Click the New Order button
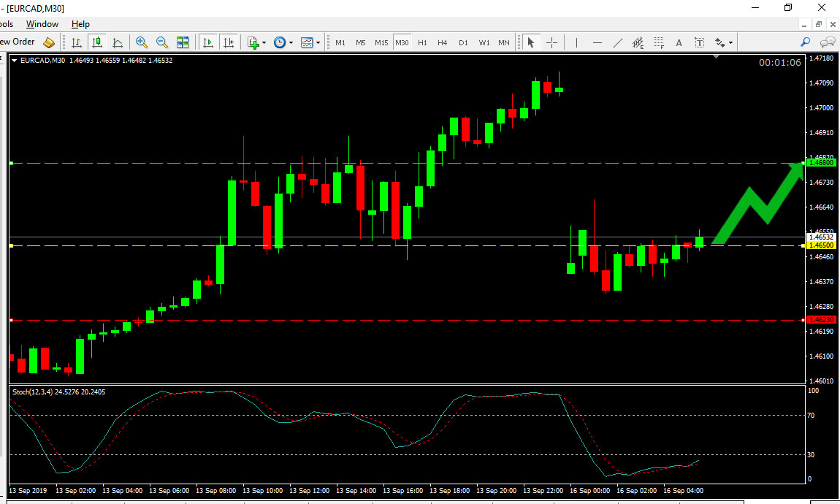 point(17,42)
